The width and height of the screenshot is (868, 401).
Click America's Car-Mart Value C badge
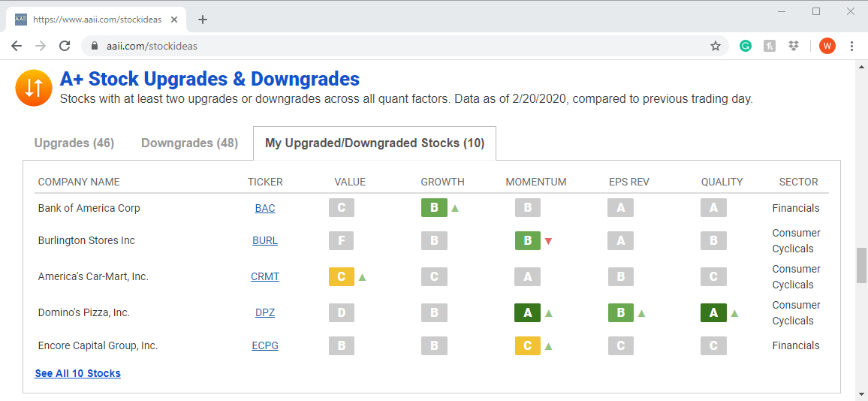point(342,276)
